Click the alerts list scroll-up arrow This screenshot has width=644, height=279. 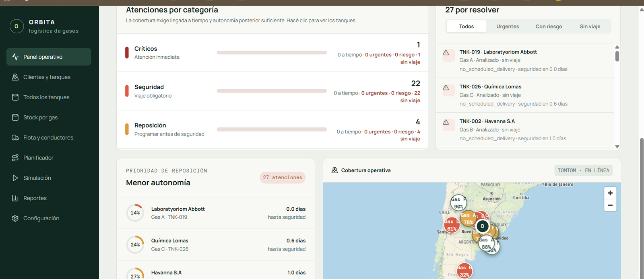pyautogui.click(x=617, y=47)
